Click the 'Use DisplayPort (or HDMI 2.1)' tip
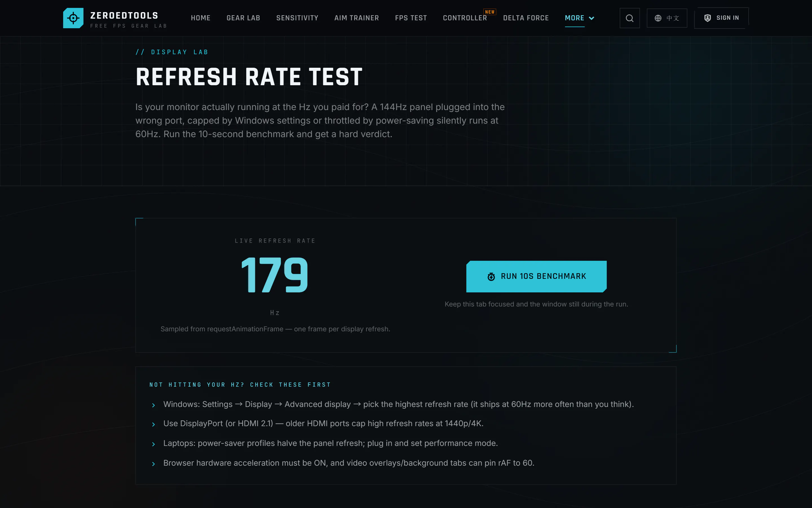Image resolution: width=812 pixels, height=508 pixels. (x=323, y=423)
